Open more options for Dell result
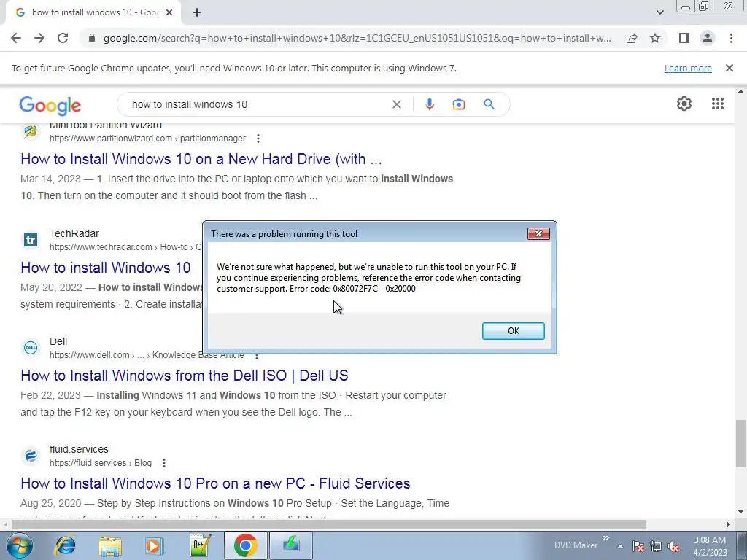Image resolution: width=747 pixels, height=560 pixels. click(x=257, y=355)
